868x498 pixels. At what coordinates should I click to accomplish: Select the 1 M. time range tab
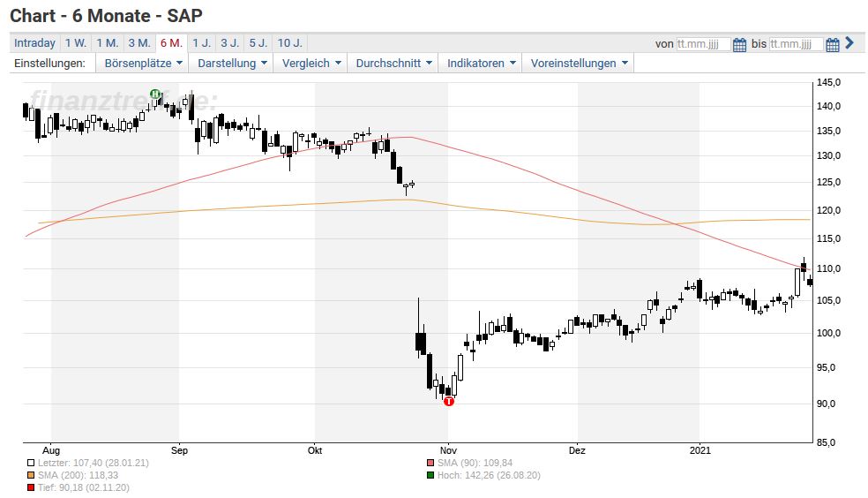(108, 43)
